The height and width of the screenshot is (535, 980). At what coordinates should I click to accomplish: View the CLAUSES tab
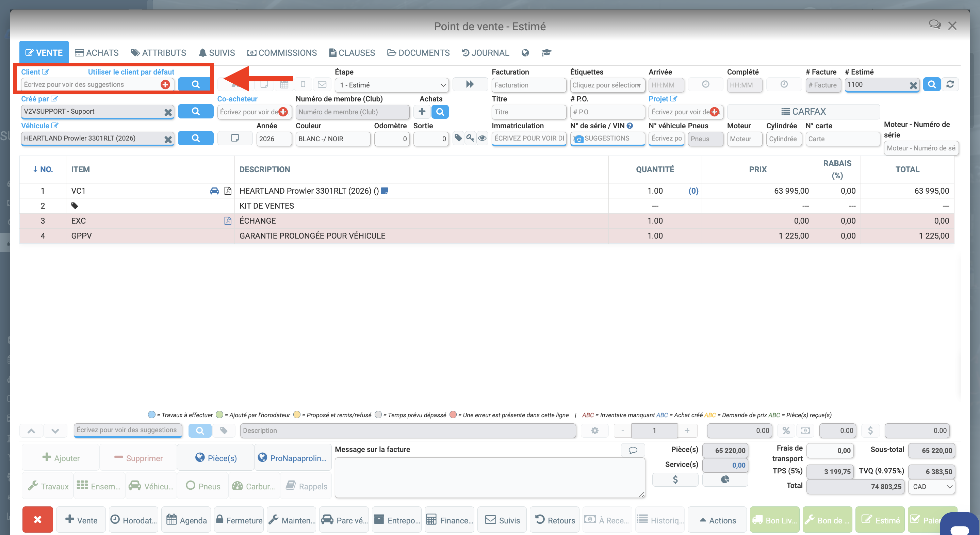[352, 53]
